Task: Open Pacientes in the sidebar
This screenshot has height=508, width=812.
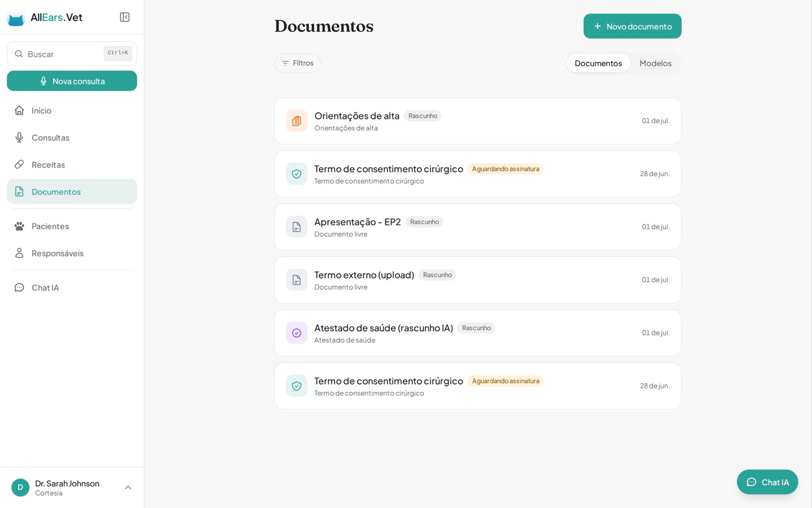Action: pyautogui.click(x=72, y=226)
